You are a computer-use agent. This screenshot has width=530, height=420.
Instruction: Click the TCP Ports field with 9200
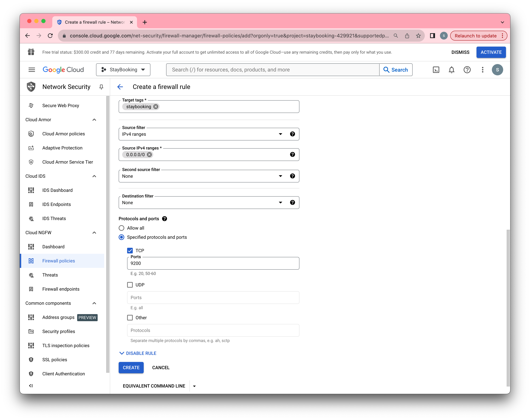213,263
